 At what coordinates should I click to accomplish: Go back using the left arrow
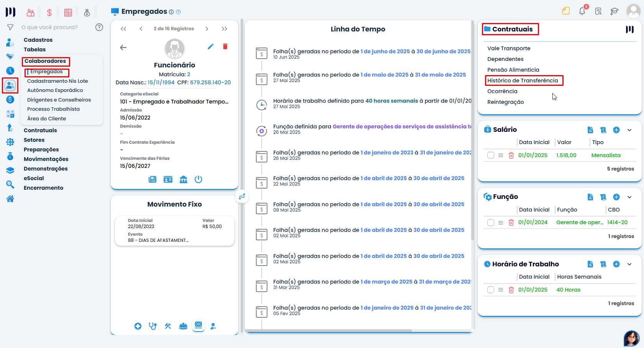coord(123,48)
